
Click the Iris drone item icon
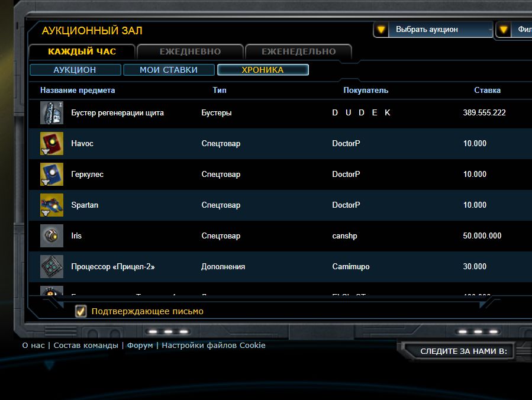(x=51, y=236)
